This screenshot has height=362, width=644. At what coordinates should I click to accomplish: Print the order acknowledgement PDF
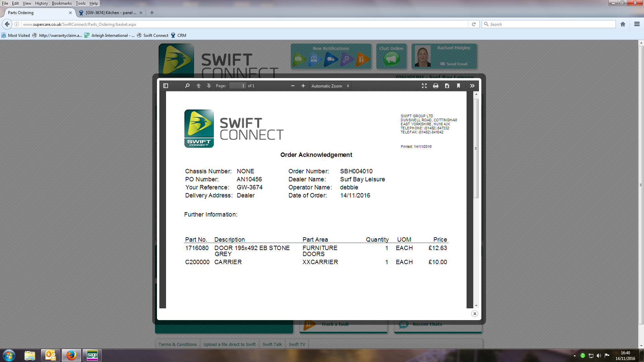(436, 86)
